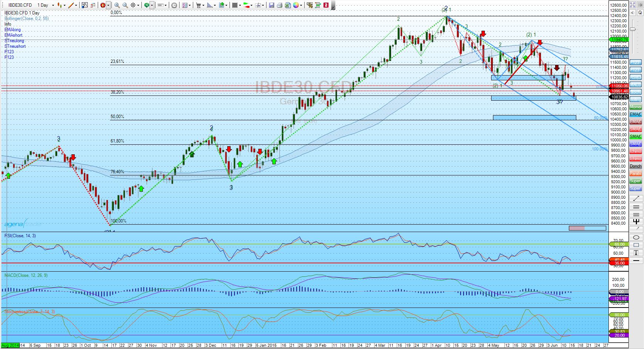This screenshot has height=349, width=644.
Task: Select the pitchfork drawing tool
Action: (636, 222)
